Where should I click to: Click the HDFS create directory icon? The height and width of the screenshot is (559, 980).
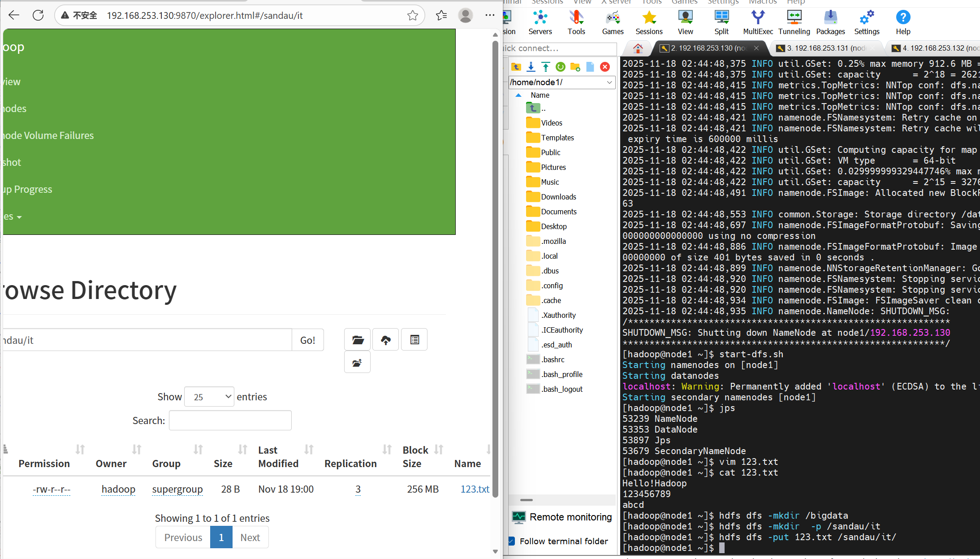coord(357,340)
